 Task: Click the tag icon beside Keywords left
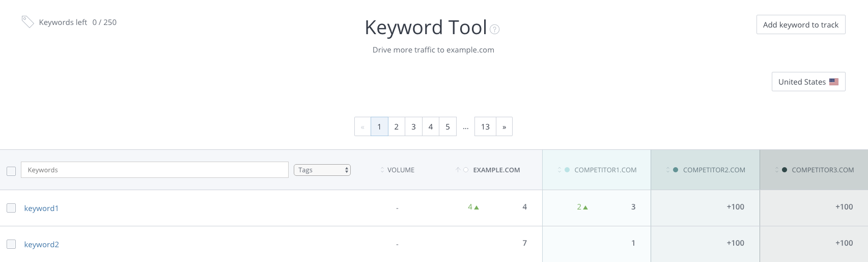coord(27,22)
